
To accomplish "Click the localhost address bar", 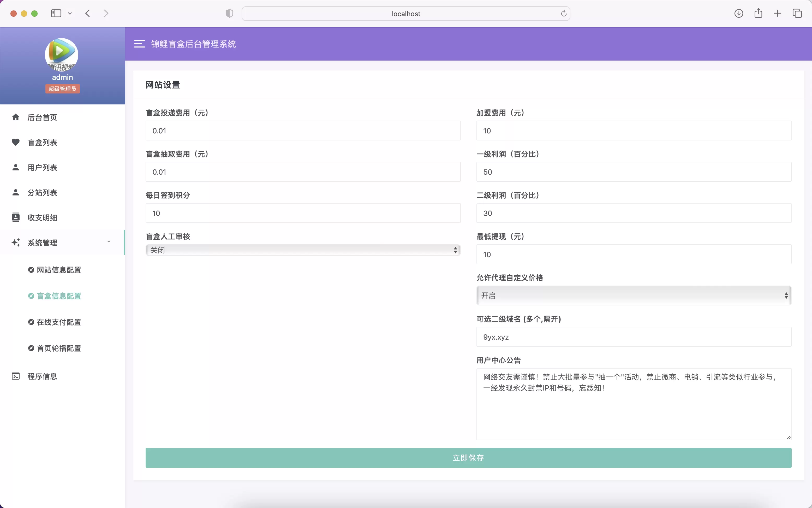I will coord(406,13).
